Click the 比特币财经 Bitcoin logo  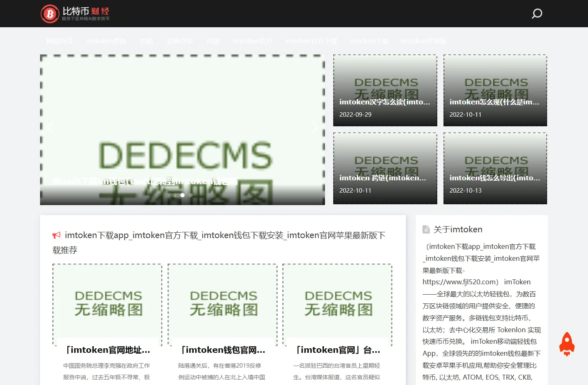(x=75, y=14)
